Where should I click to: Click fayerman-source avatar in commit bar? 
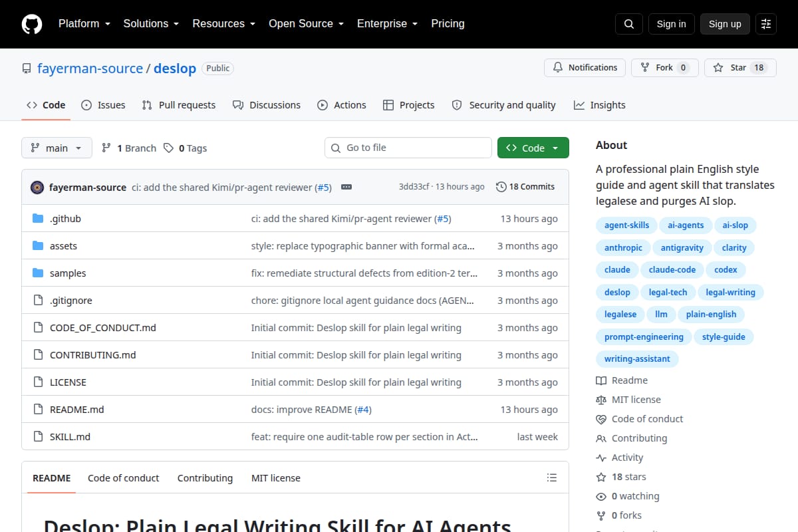(x=37, y=188)
